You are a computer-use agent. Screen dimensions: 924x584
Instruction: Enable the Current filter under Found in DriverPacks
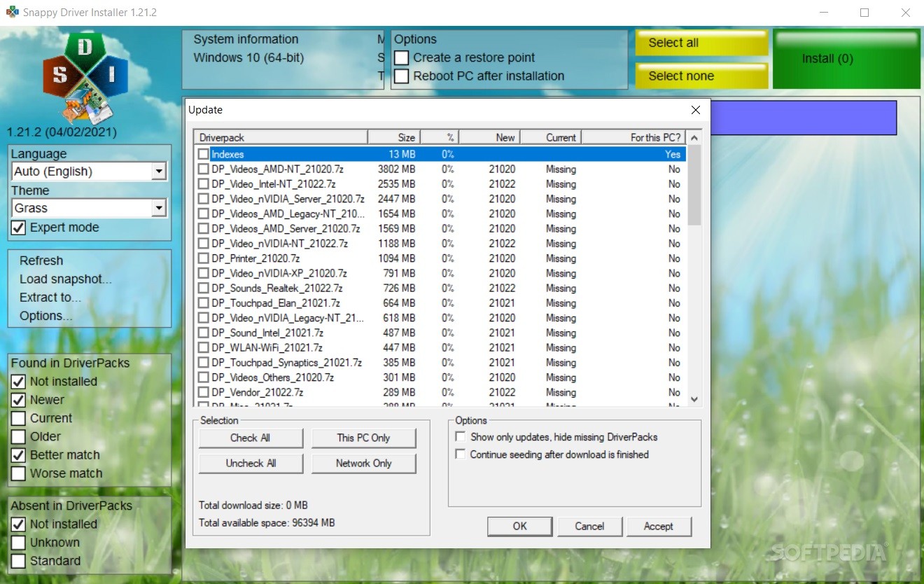17,418
